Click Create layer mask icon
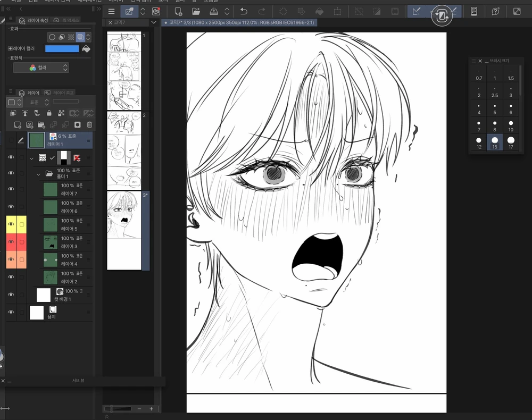This screenshot has height=420, width=532. [x=77, y=125]
